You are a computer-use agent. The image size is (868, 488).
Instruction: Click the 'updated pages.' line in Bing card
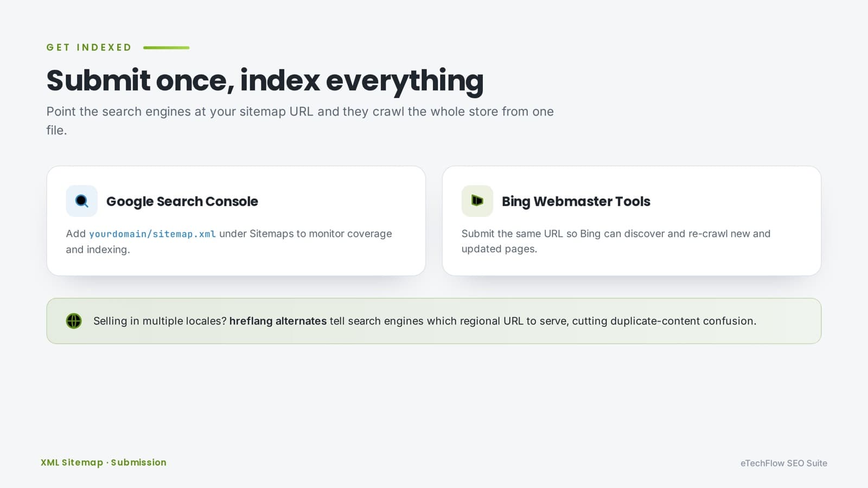pos(499,249)
